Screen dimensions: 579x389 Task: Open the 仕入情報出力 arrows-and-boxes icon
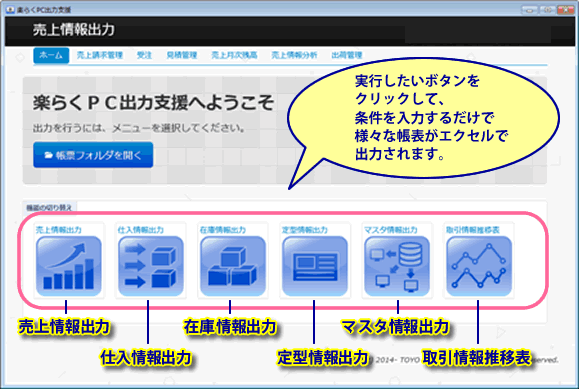(151, 266)
